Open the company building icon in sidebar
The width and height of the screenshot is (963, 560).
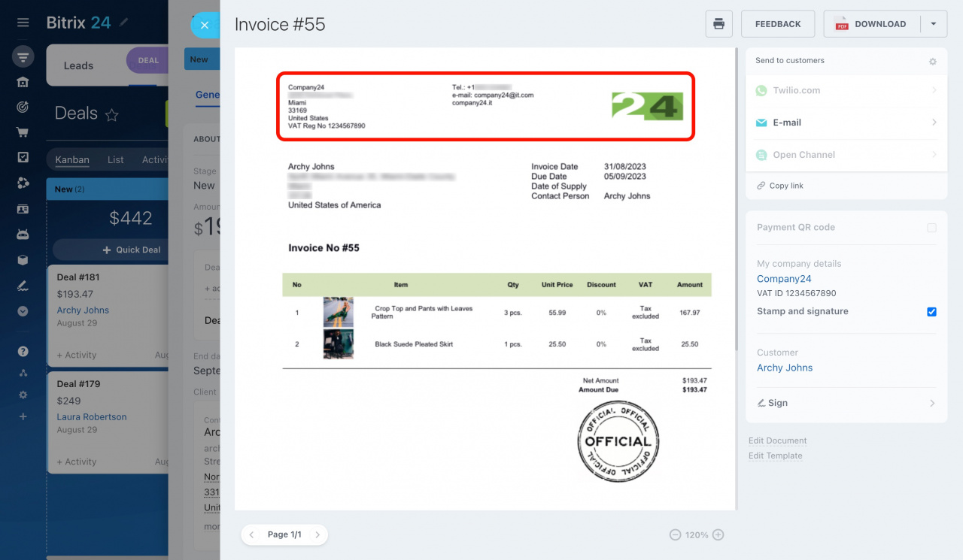23,82
